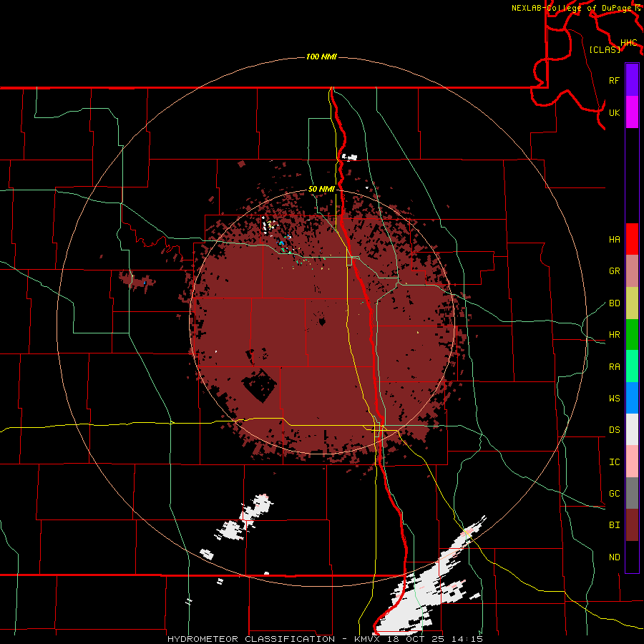Click the ND black legend swatch
Screen dimensions: 644x644
click(632, 557)
